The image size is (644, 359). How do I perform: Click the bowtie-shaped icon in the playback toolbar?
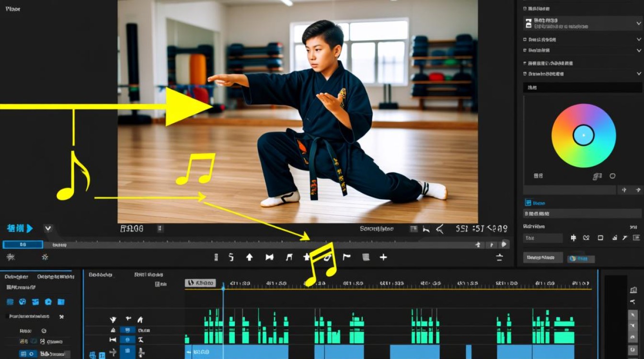269,257
